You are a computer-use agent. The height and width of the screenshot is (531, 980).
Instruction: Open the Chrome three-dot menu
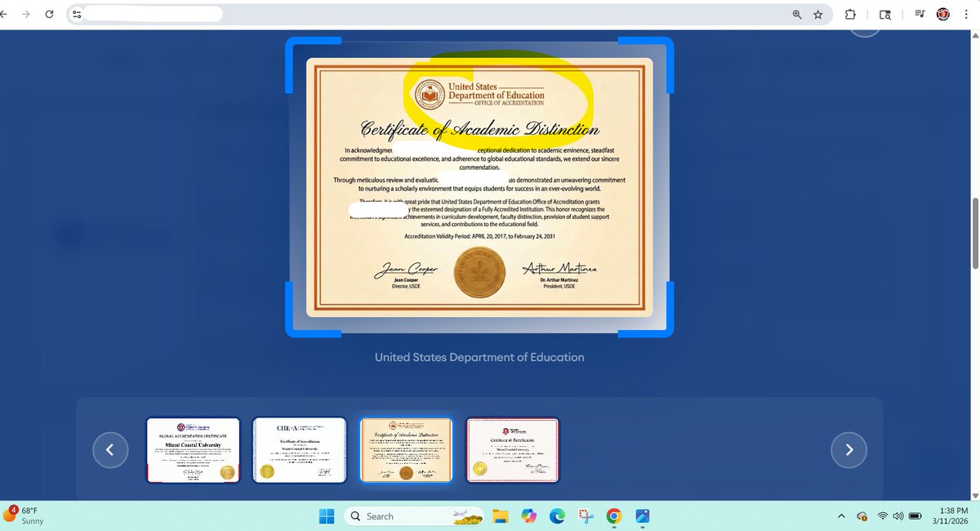click(x=968, y=14)
